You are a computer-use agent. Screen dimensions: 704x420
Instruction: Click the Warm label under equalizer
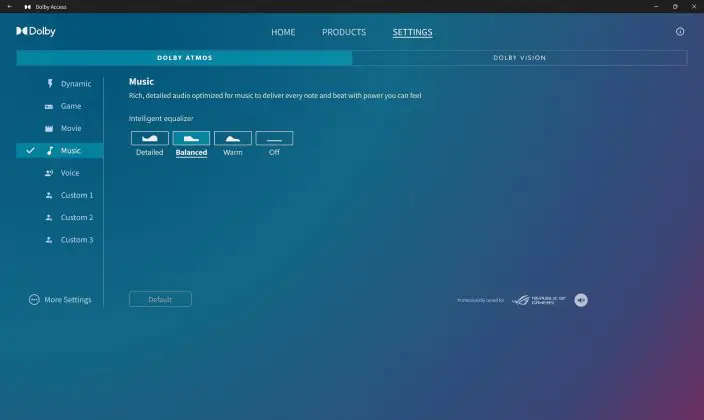[x=233, y=153]
